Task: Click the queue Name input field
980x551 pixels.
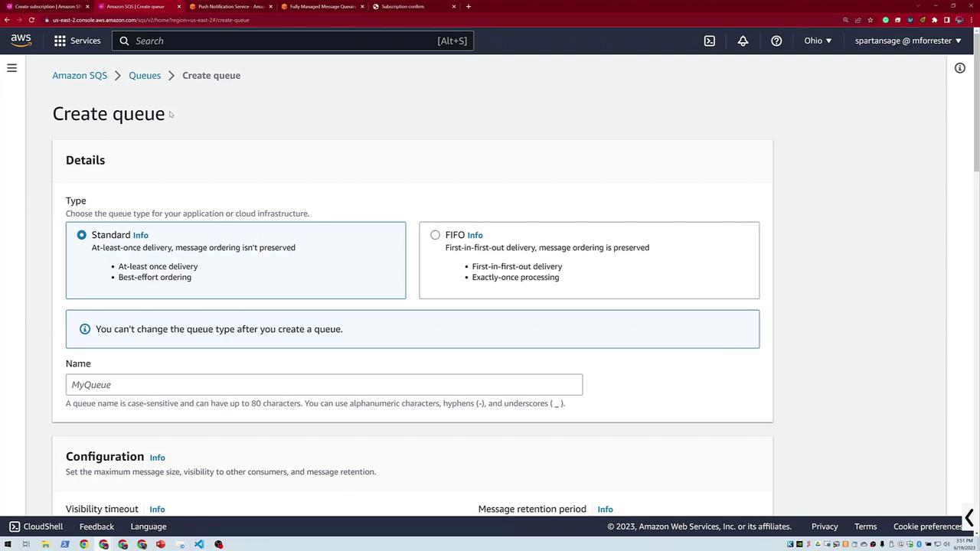Action: 324,385
